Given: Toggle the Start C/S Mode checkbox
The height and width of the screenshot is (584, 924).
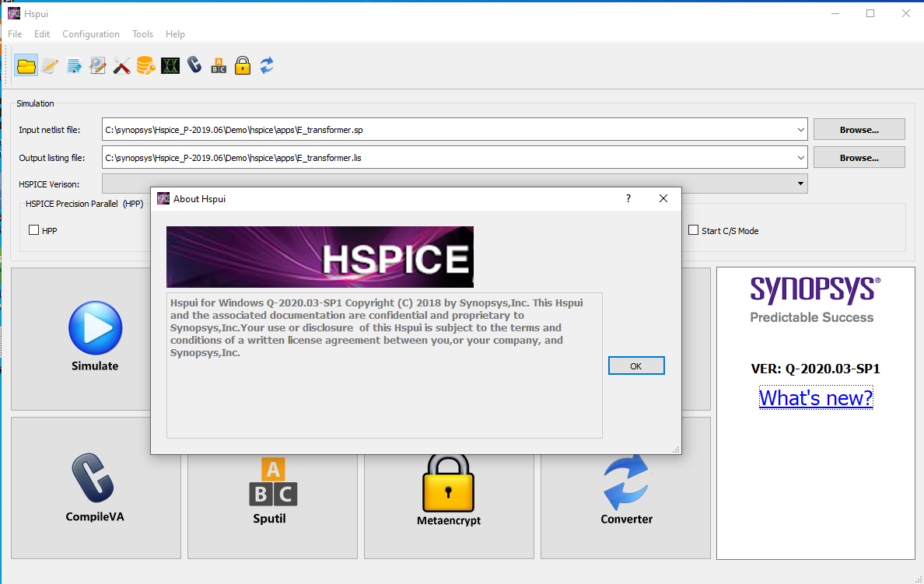Looking at the screenshot, I should 694,230.
